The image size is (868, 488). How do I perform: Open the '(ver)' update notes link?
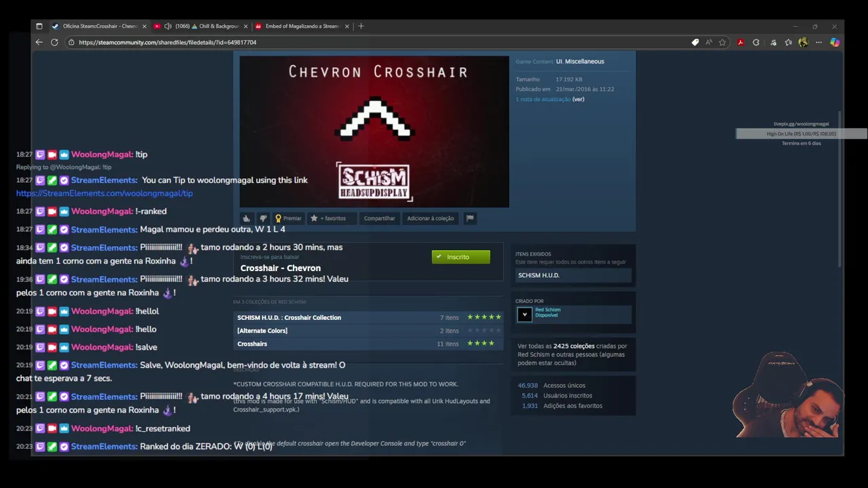(x=578, y=99)
